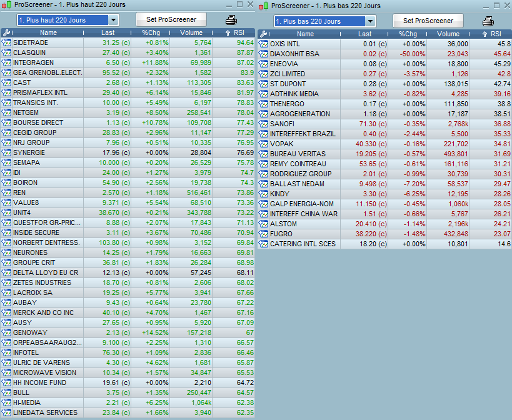Select GALP ENERGIA-NOM name cell

[304, 204]
